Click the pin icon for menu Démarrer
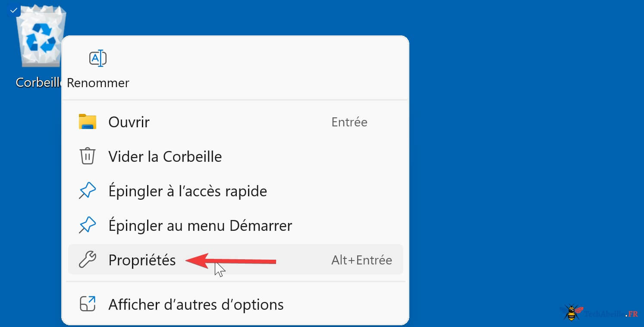644x327 pixels. click(88, 225)
